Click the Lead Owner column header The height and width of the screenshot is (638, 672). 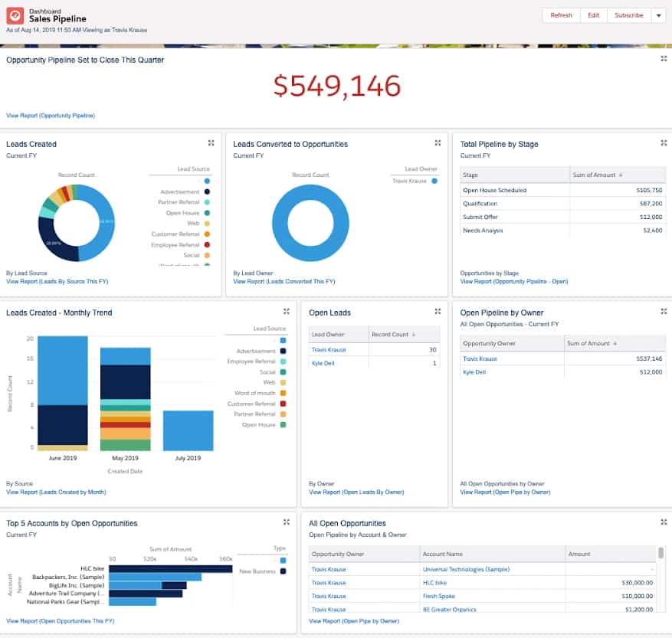(339, 334)
